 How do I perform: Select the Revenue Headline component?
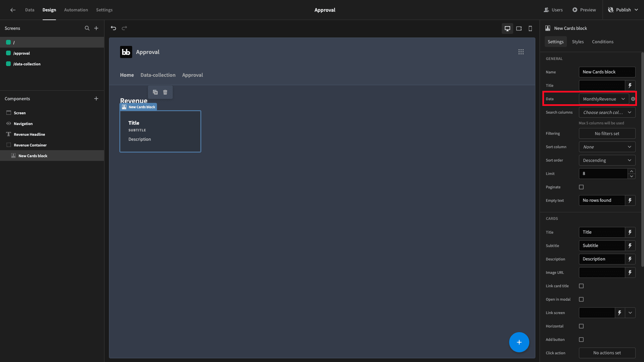52,134
